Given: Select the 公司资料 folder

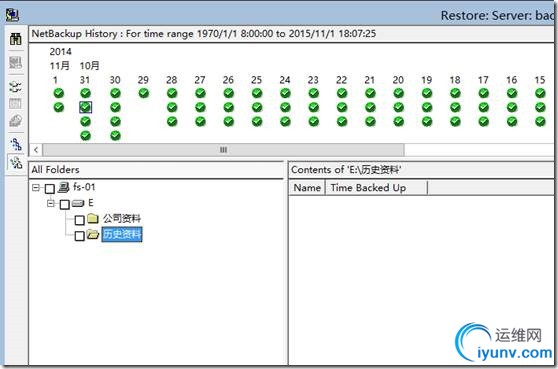Looking at the screenshot, I should coord(122,218).
